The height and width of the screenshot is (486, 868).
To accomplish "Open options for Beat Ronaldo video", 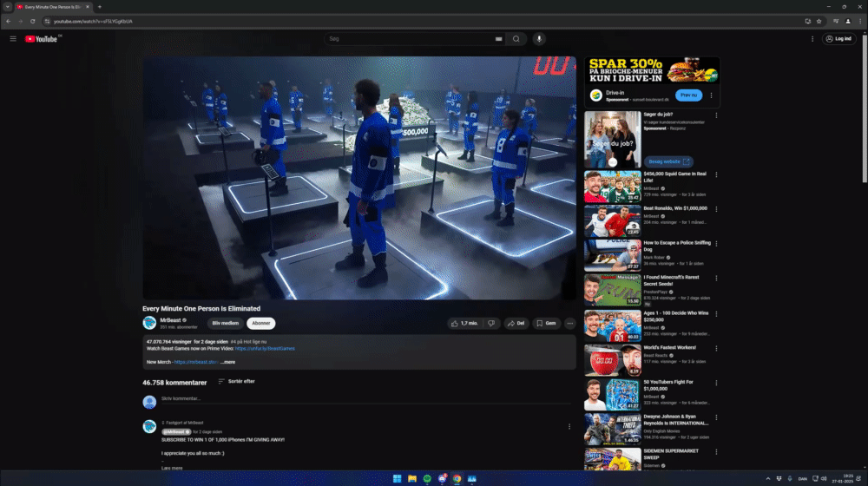I will coord(716,209).
